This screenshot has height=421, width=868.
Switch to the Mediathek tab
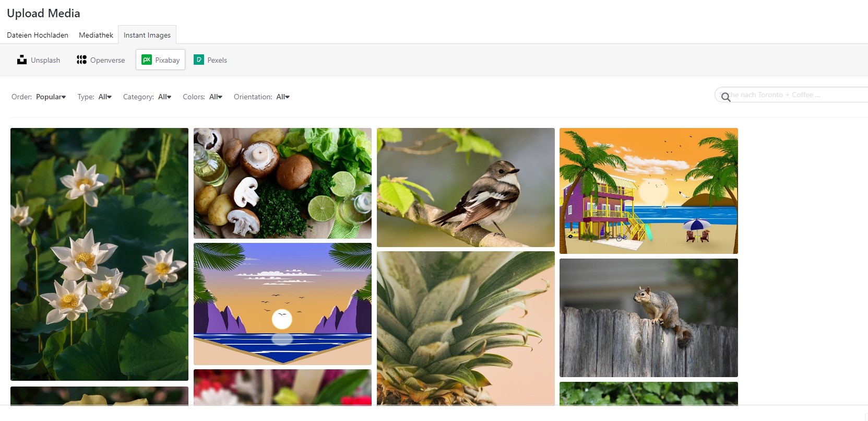(x=96, y=35)
